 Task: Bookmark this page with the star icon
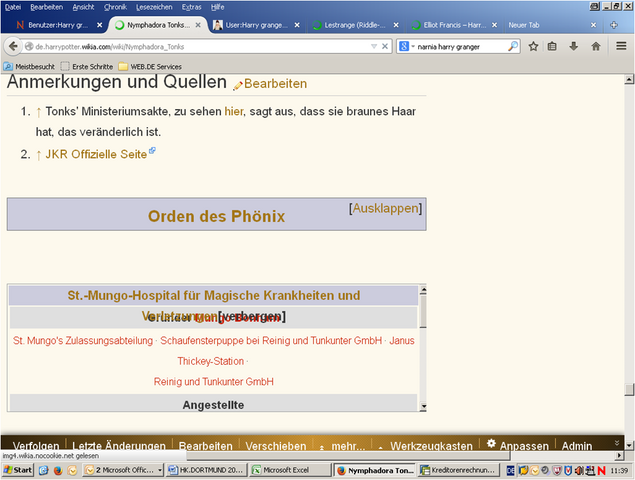pos(533,46)
